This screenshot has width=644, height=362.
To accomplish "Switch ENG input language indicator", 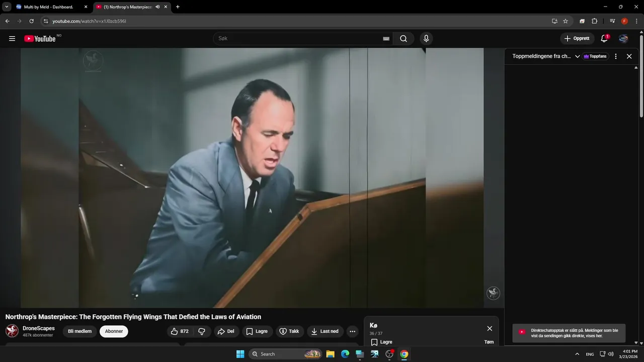I will tap(590, 354).
